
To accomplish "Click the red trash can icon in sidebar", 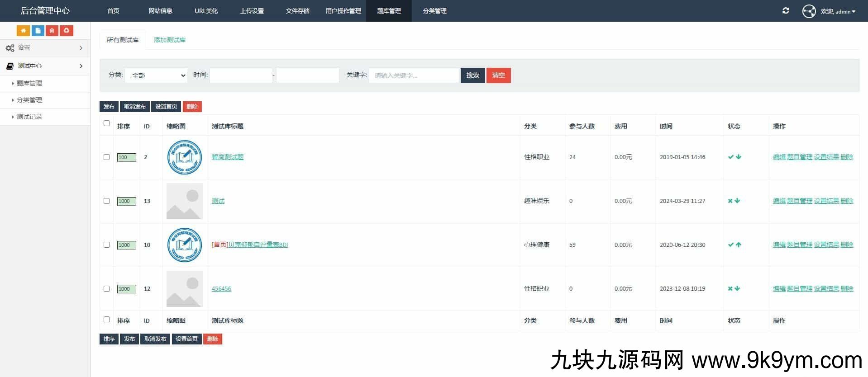I will [52, 31].
